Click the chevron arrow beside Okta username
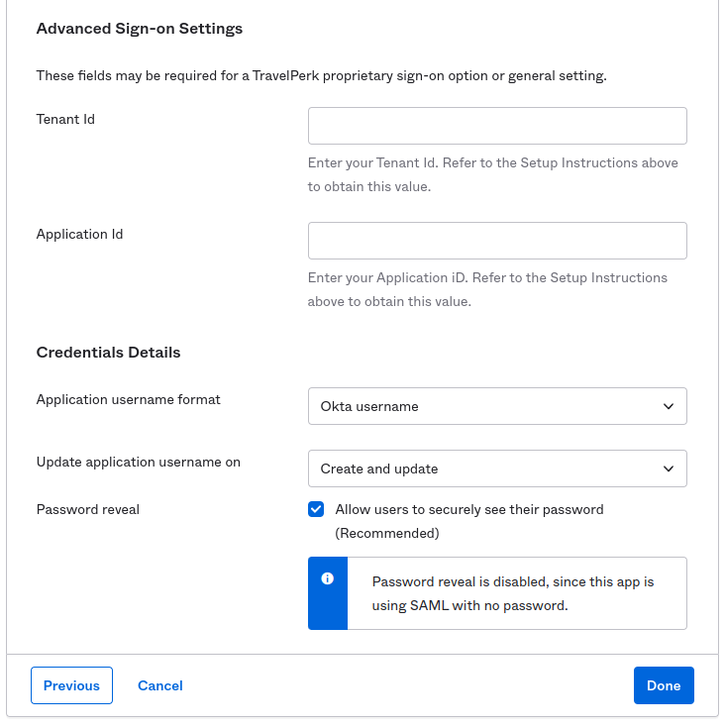This screenshot has width=725, height=728. [x=669, y=406]
